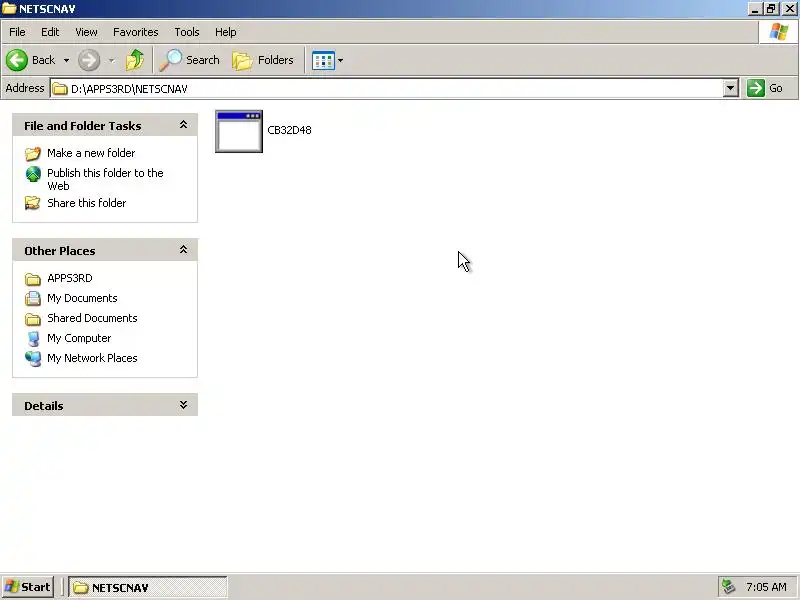Image resolution: width=800 pixels, height=600 pixels.
Task: Click the My Documents icon
Action: [33, 298]
